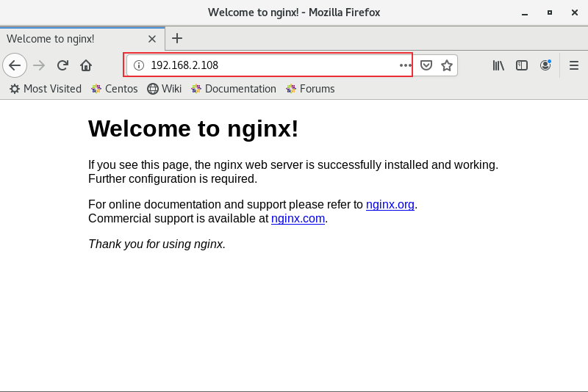
Task: Open a new tab with plus button
Action: click(x=177, y=38)
